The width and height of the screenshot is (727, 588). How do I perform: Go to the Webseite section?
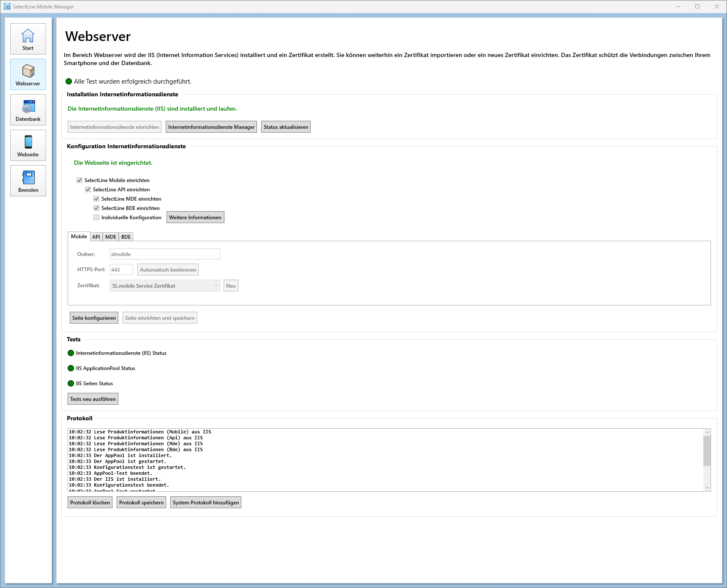coord(28,145)
